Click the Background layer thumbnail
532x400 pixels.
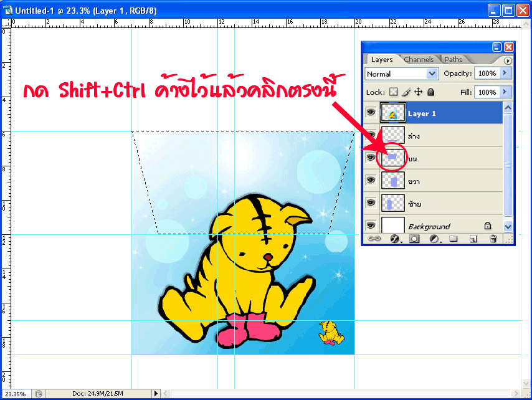(x=393, y=224)
